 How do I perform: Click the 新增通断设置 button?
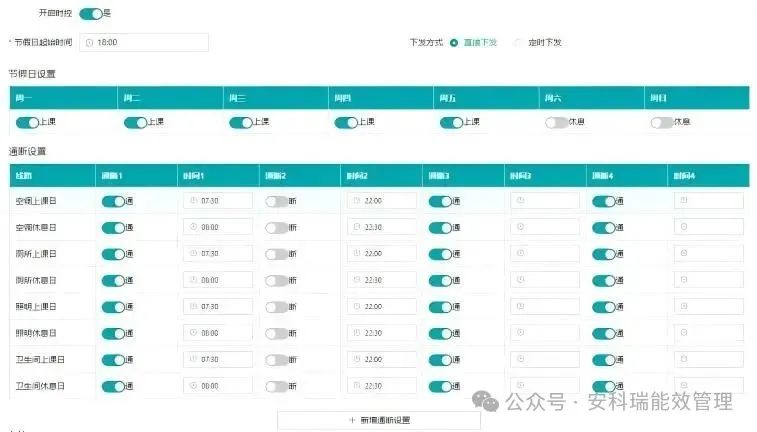coord(379,420)
